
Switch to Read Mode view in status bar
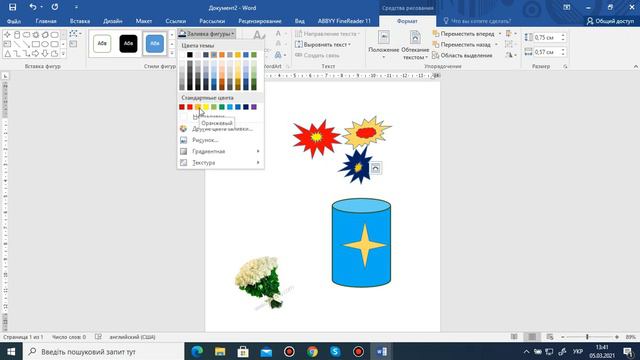tap(514, 337)
